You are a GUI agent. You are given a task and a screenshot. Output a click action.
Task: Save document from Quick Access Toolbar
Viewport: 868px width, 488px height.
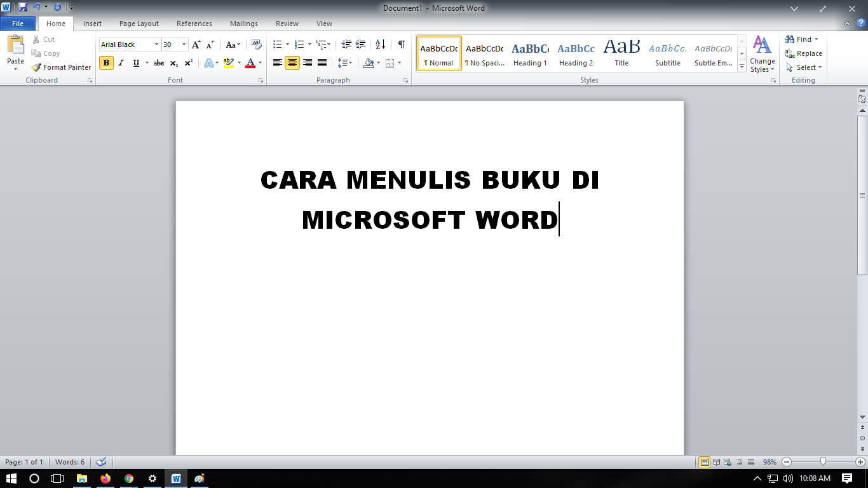tap(23, 7)
